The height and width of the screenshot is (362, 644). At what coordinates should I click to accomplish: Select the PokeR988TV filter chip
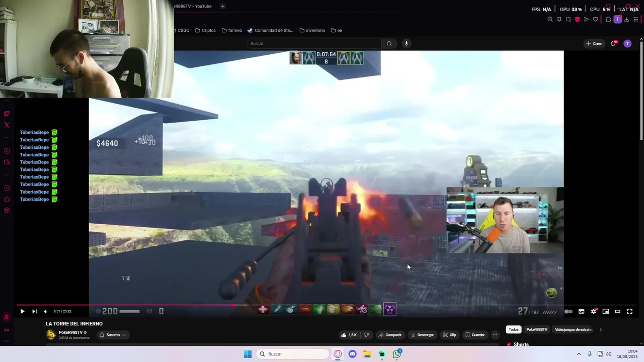tap(537, 330)
